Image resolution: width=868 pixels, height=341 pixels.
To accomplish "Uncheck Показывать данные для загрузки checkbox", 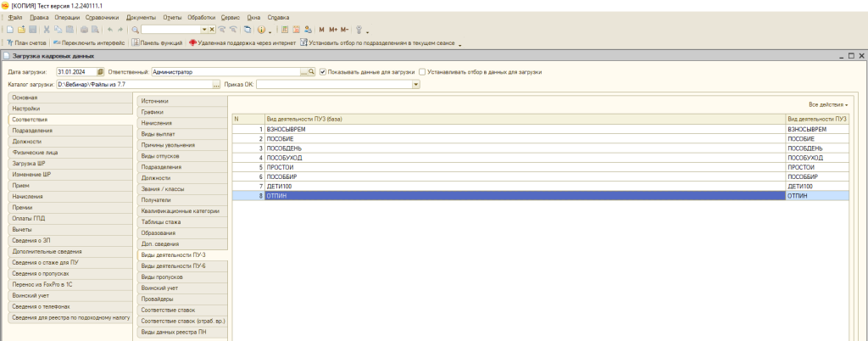I will coord(323,72).
